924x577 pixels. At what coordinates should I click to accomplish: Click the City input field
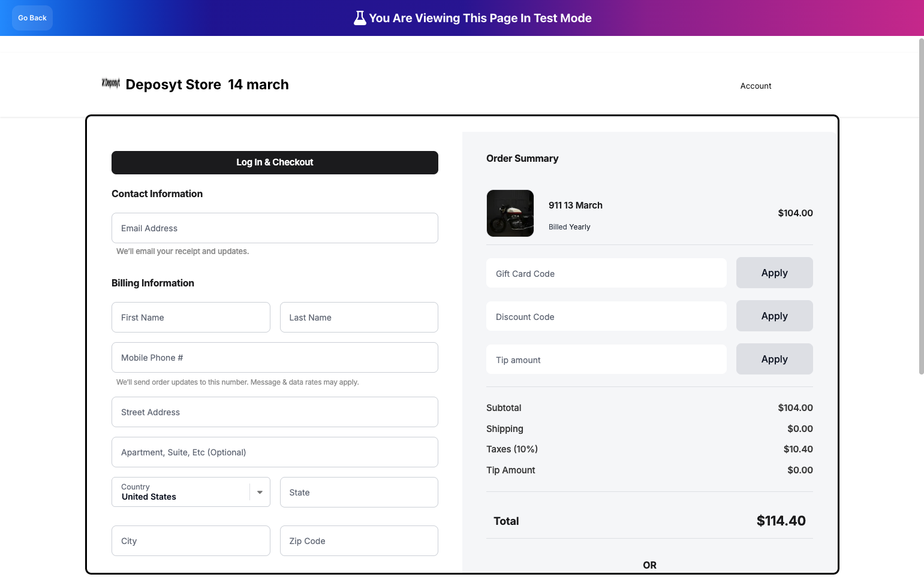pos(191,541)
